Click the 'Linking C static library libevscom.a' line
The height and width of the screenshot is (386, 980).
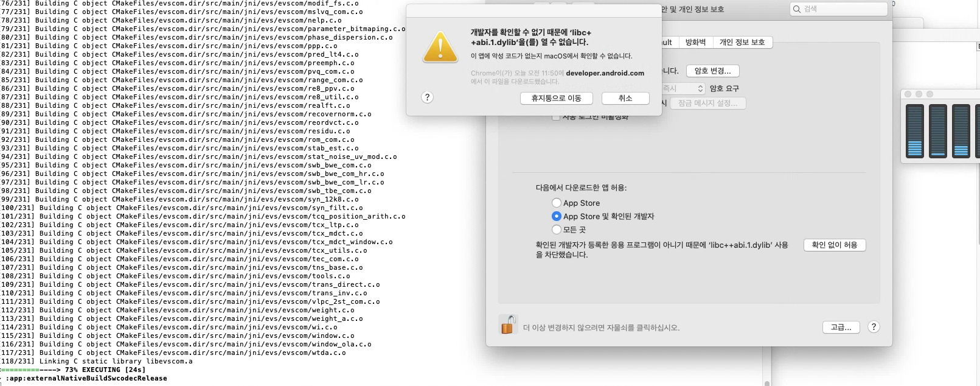click(97, 361)
